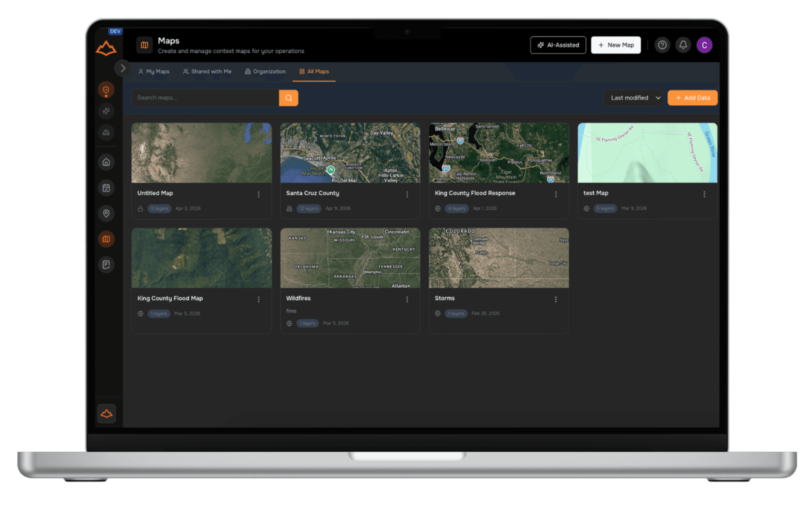Click the orange search magnifier button

[288, 98]
